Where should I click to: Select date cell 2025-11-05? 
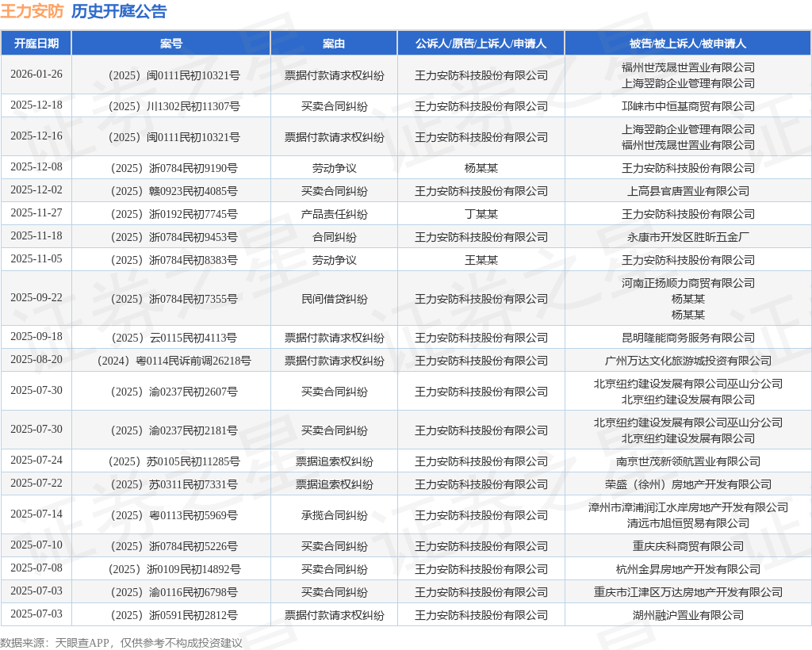[x=36, y=258]
